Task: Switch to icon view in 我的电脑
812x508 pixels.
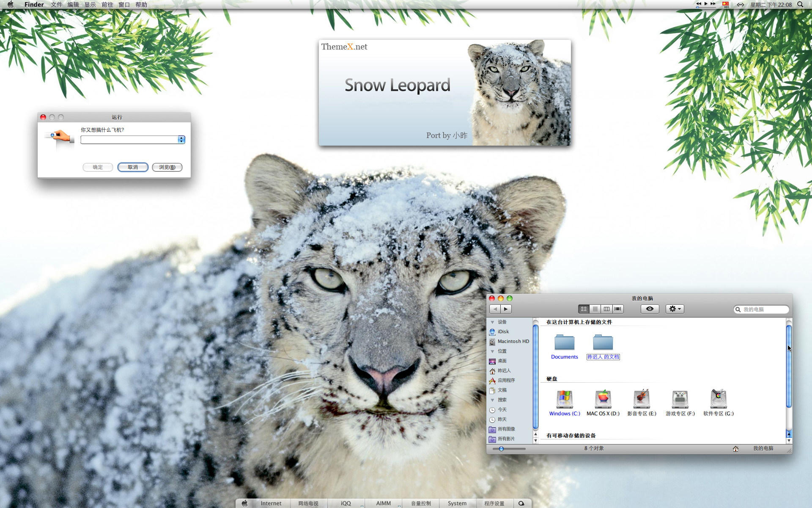Action: point(584,309)
